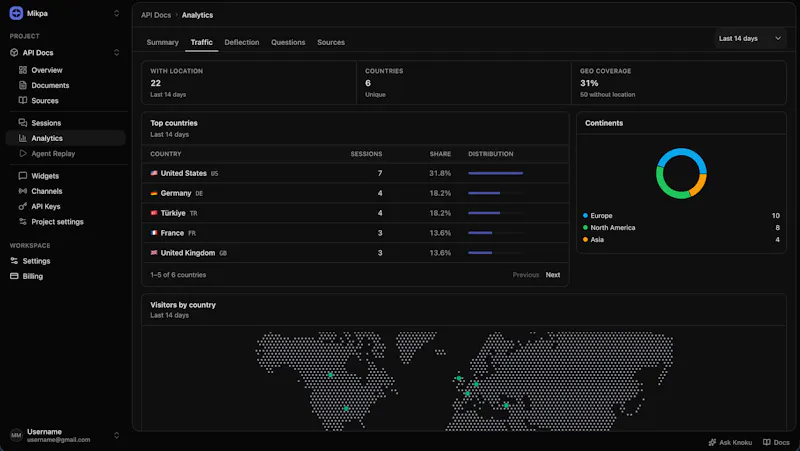The width and height of the screenshot is (800, 451).
Task: Click the United States flag icon
Action: coord(154,173)
